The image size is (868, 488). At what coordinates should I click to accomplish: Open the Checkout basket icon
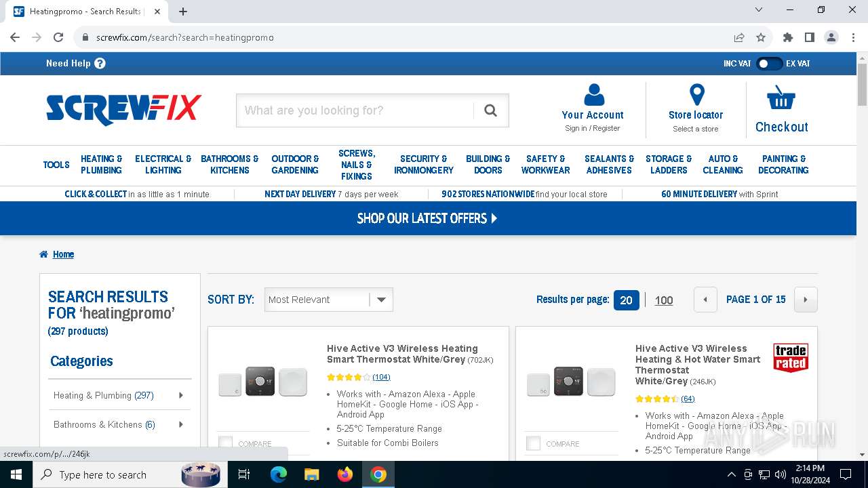point(781,98)
